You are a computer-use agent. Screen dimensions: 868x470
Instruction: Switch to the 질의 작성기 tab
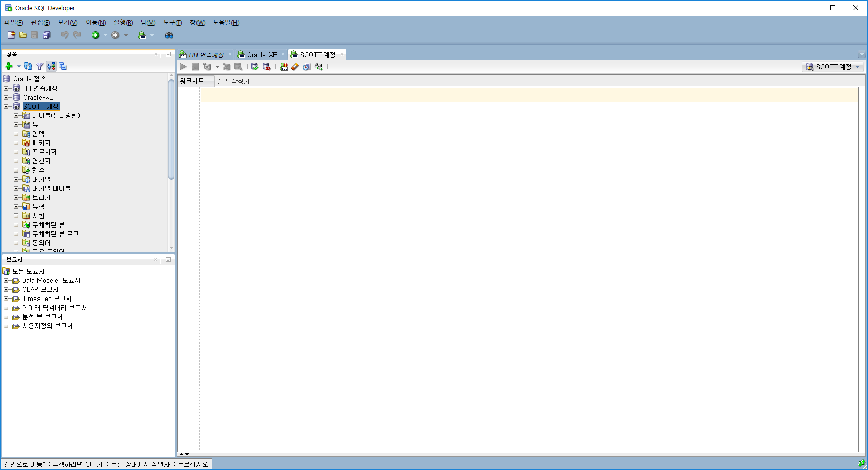click(233, 81)
